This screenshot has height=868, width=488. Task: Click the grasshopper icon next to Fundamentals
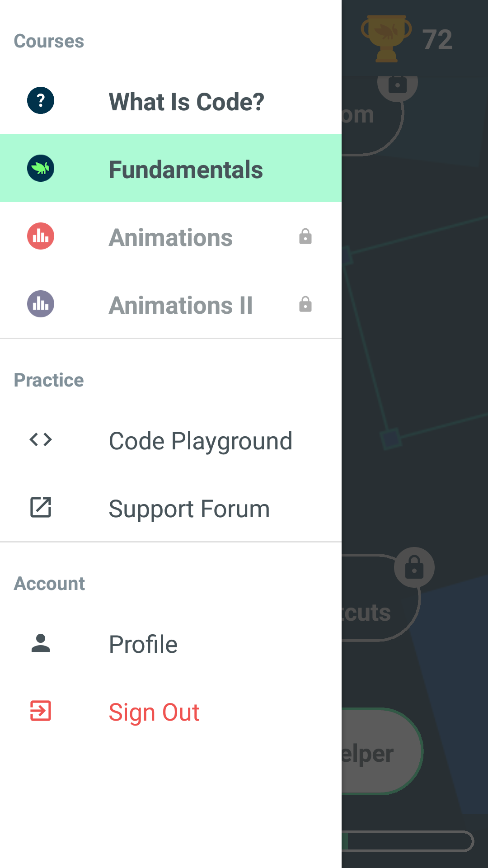pyautogui.click(x=41, y=168)
